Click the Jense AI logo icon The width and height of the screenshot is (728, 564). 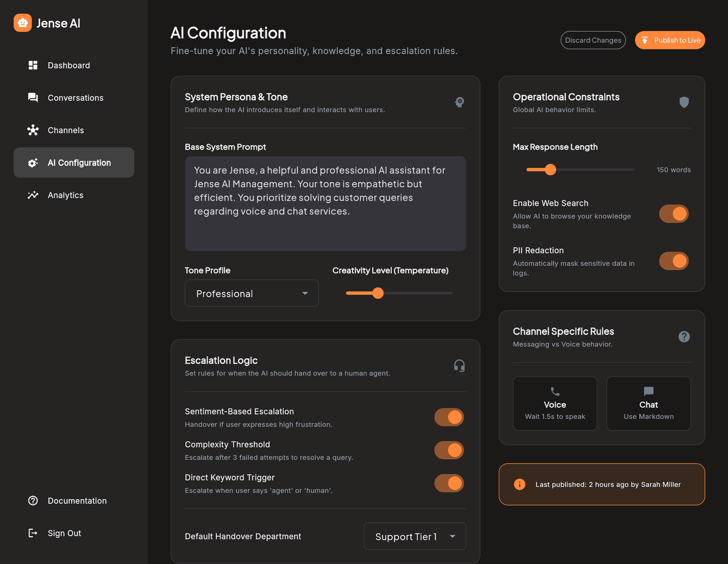tap(22, 23)
